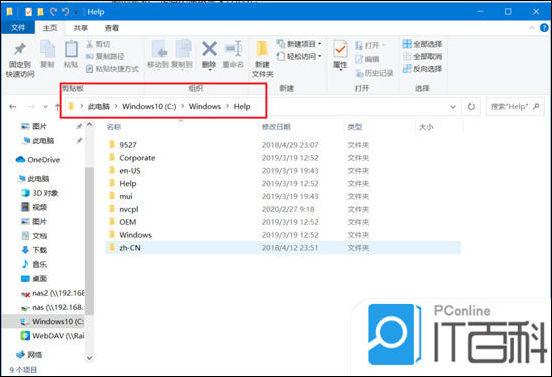This screenshot has width=552, height=377.
Task: Select WebDAV network location in the sidebar
Action: (x=52, y=336)
